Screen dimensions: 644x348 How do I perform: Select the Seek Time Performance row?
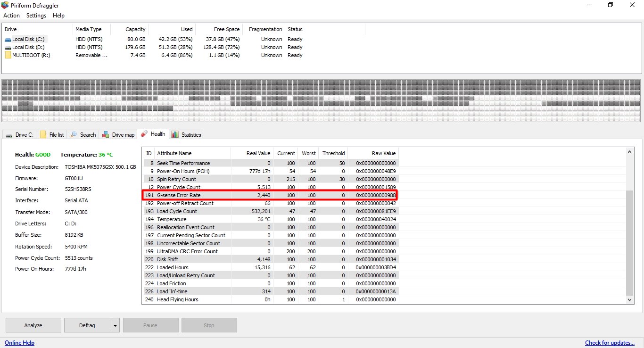270,163
